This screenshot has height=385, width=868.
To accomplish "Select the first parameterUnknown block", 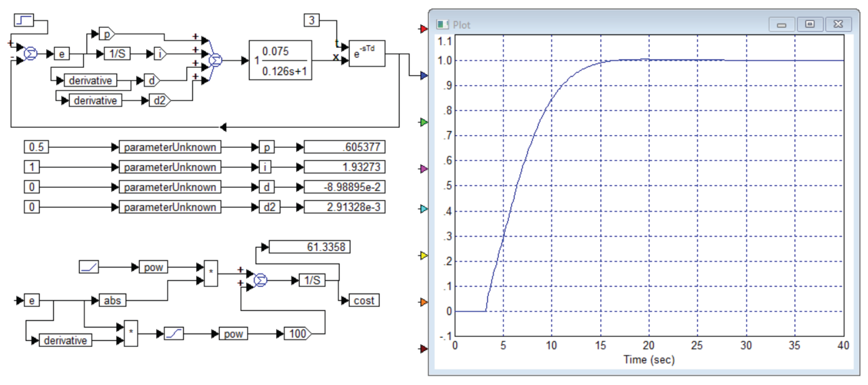I will pyautogui.click(x=170, y=147).
